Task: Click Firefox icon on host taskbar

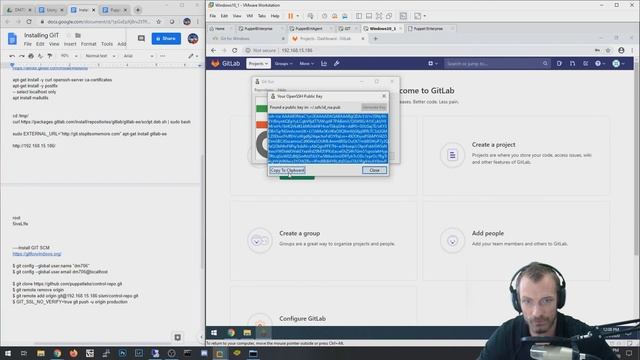Action: pyautogui.click(x=73, y=353)
